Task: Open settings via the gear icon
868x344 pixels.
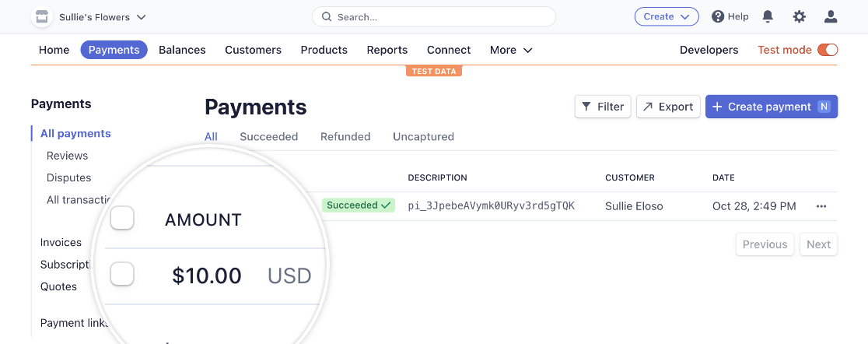Action: 800,16
